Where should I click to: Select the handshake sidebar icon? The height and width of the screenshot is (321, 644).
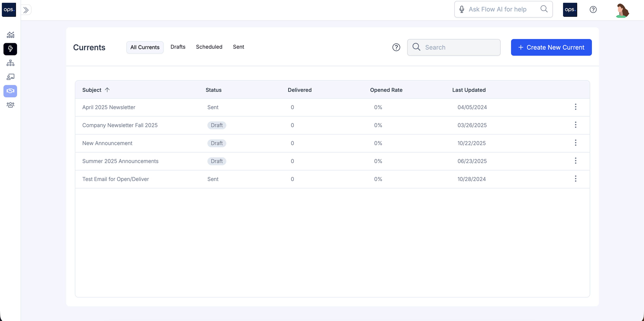pos(10,91)
